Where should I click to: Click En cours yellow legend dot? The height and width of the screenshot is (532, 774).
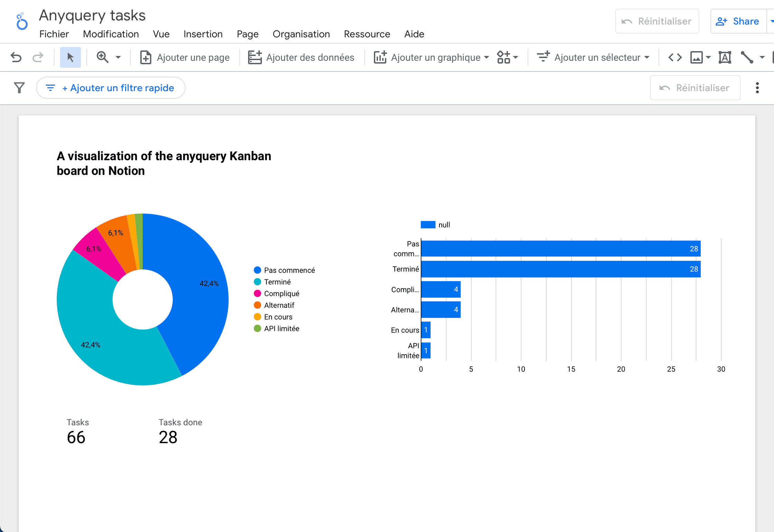[x=257, y=317]
